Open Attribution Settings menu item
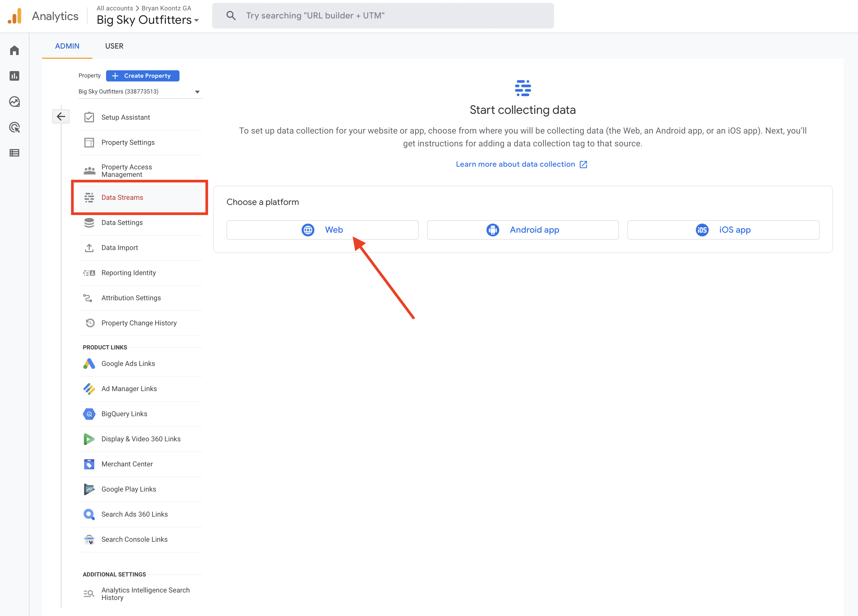 pos(141,298)
